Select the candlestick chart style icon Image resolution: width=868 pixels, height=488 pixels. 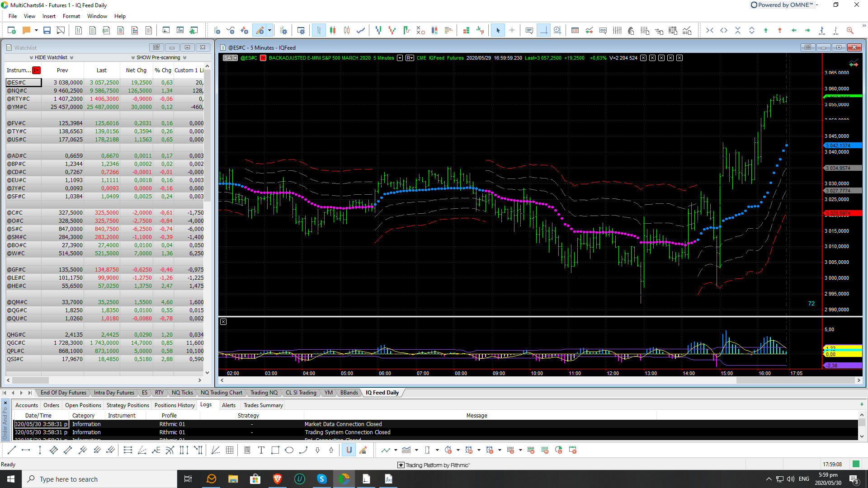coord(333,30)
